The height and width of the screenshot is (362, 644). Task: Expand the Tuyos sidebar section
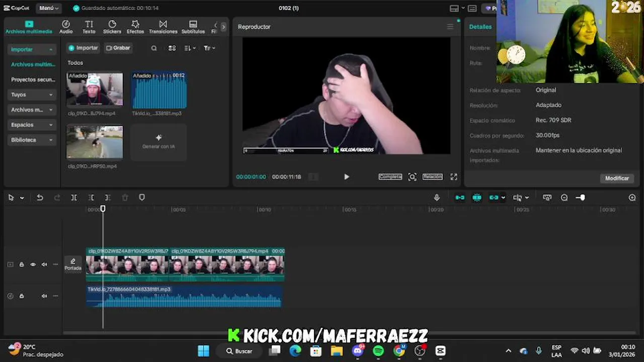pyautogui.click(x=32, y=95)
